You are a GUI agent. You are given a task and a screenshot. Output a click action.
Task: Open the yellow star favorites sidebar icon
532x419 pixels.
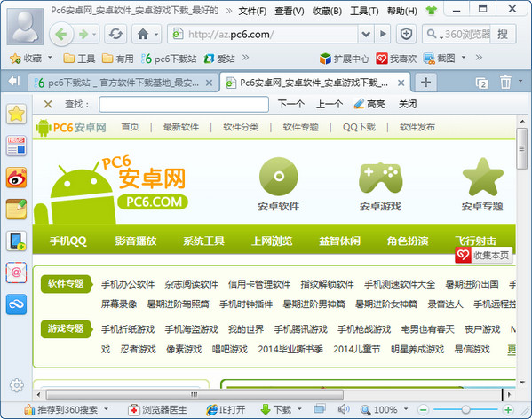pos(16,114)
